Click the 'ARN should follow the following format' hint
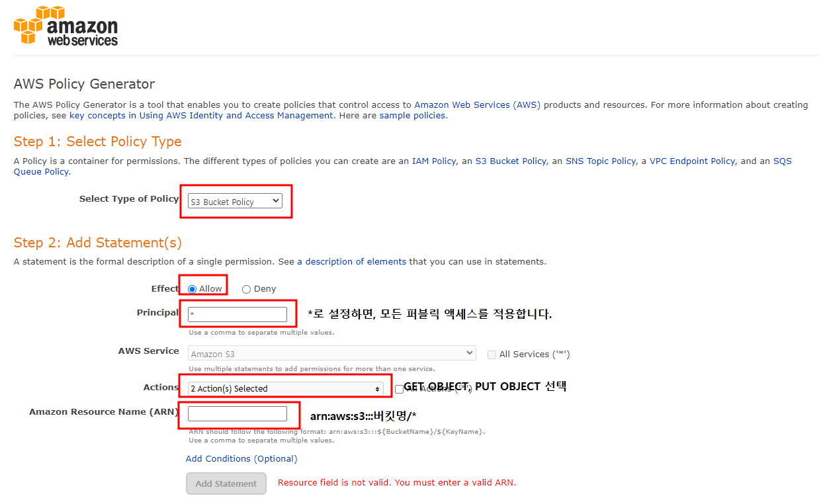Viewport: 819px width, 504px height. pos(337,431)
